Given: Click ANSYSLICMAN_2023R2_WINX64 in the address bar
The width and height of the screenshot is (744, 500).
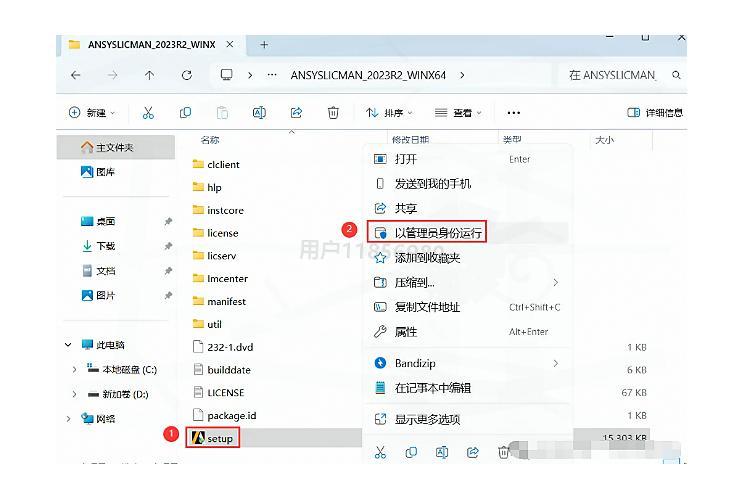Looking at the screenshot, I should [x=368, y=75].
